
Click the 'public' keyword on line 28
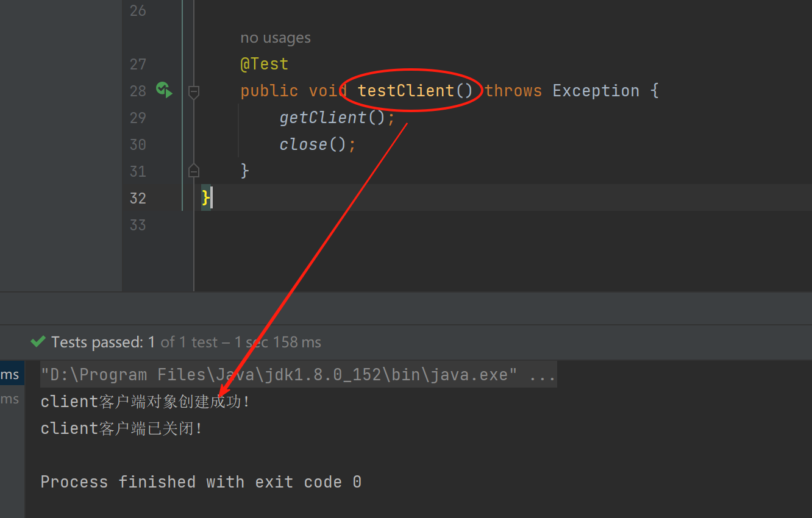coord(269,91)
